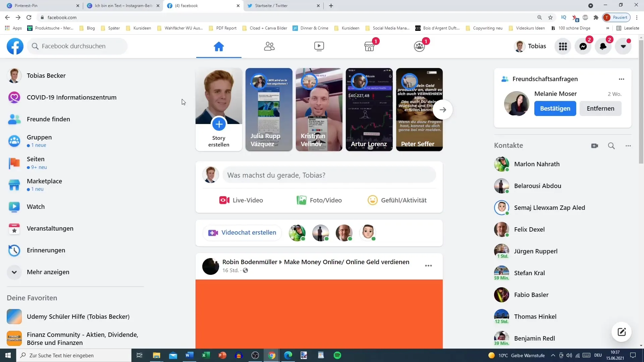The height and width of the screenshot is (362, 644).
Task: Open post options for Robin Bodenmüller post
Action: [x=428, y=266]
